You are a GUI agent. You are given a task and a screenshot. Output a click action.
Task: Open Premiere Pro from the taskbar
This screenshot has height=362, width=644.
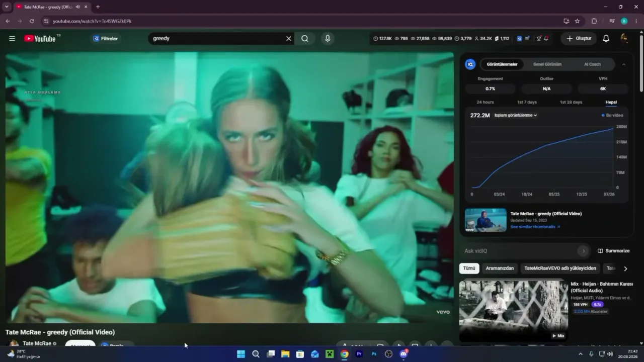(x=359, y=354)
